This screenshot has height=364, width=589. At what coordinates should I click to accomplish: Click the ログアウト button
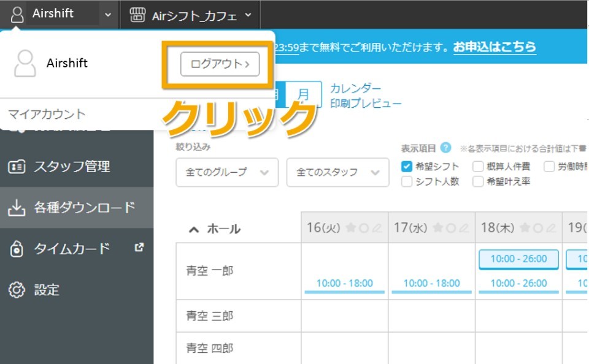(220, 64)
